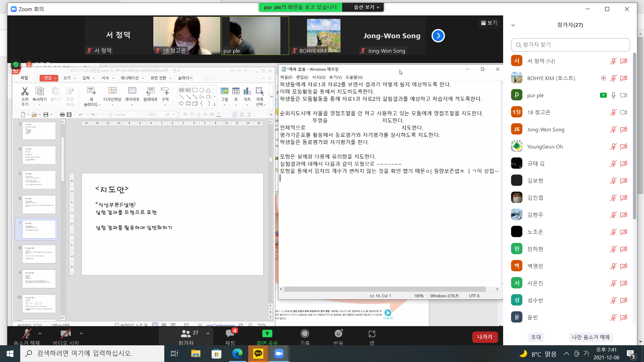The height and width of the screenshot is (362, 644).
Task: Open the Zoom chat panel icon
Action: [x=230, y=334]
